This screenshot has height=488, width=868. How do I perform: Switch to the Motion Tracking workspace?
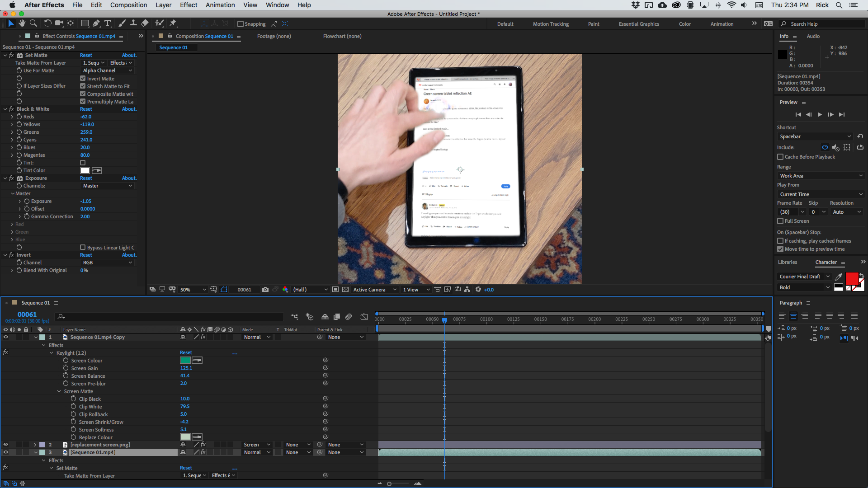click(x=551, y=24)
